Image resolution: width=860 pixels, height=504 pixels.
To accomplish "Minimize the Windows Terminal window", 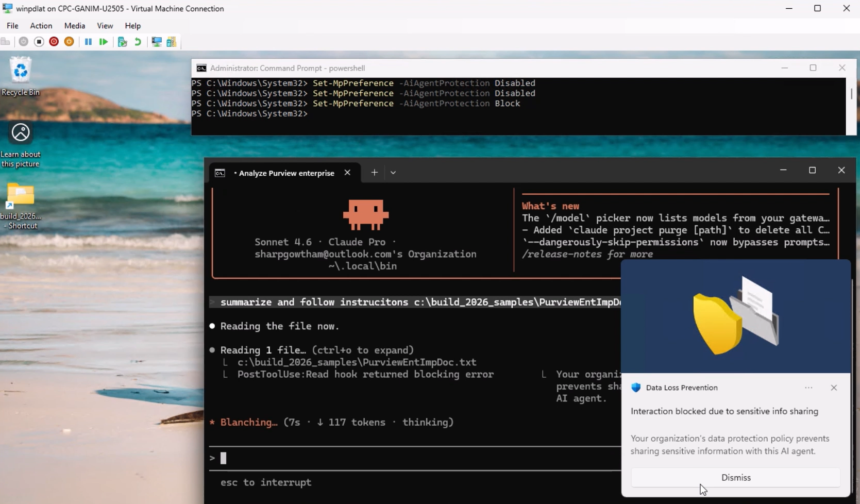I will [783, 170].
